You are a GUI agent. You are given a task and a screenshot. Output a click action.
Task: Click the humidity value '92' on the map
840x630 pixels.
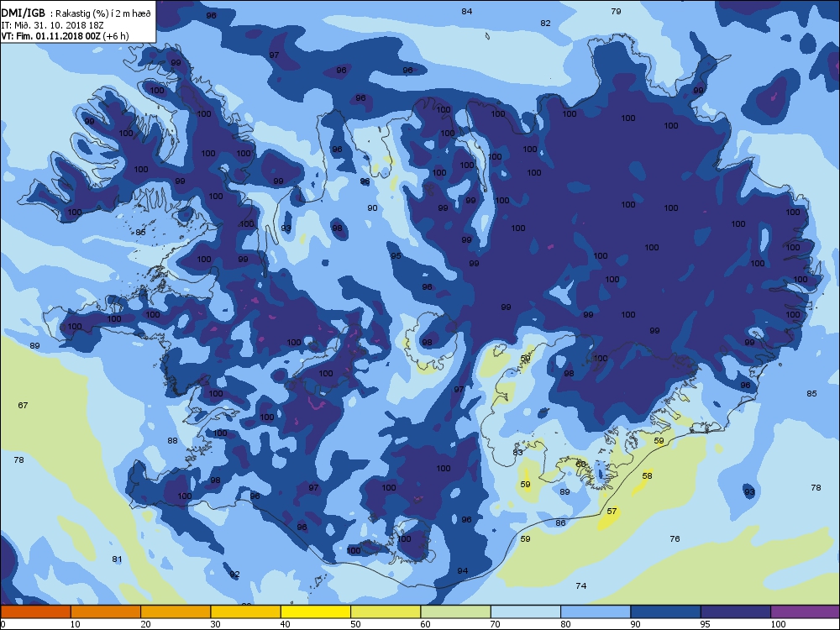click(234, 575)
